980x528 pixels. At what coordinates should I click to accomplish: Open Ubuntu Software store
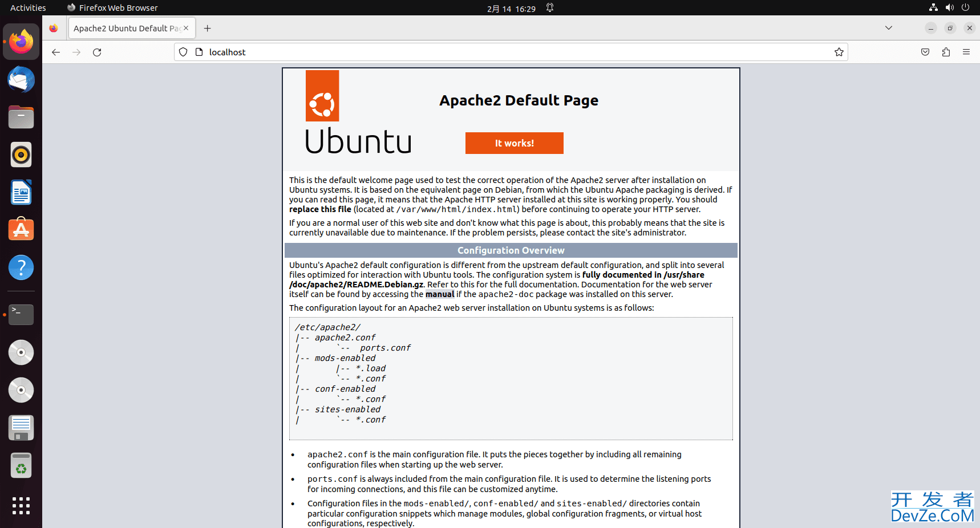point(21,230)
